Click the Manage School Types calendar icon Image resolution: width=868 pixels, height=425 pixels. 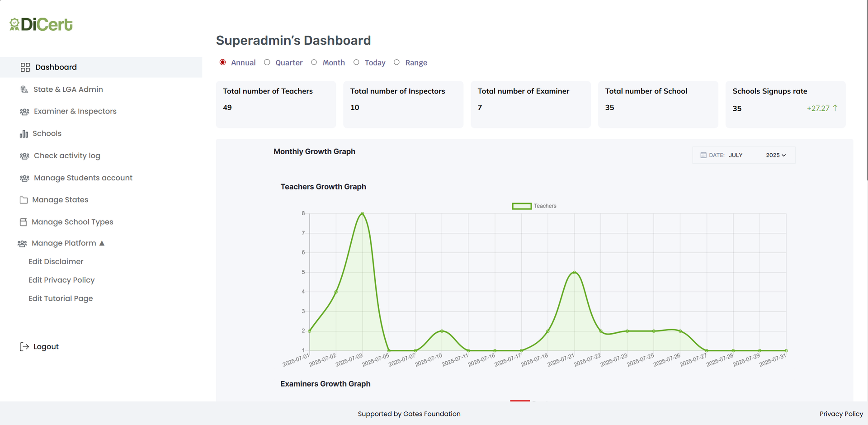[x=24, y=222]
